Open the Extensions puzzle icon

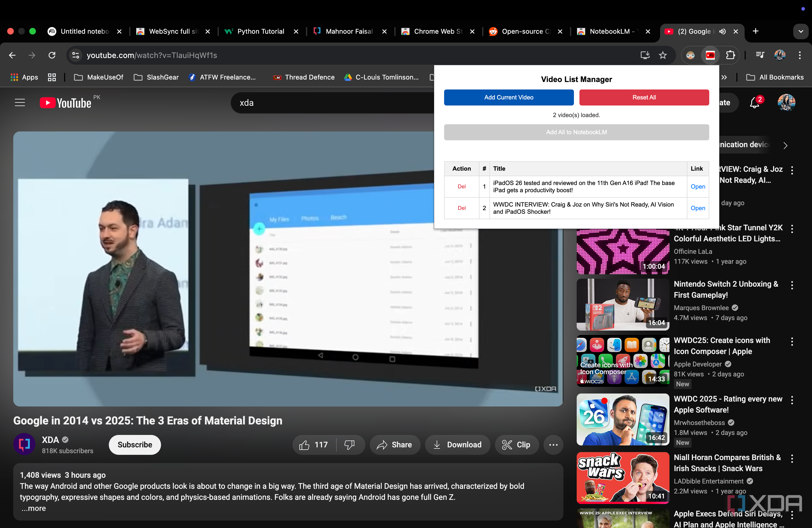point(730,55)
